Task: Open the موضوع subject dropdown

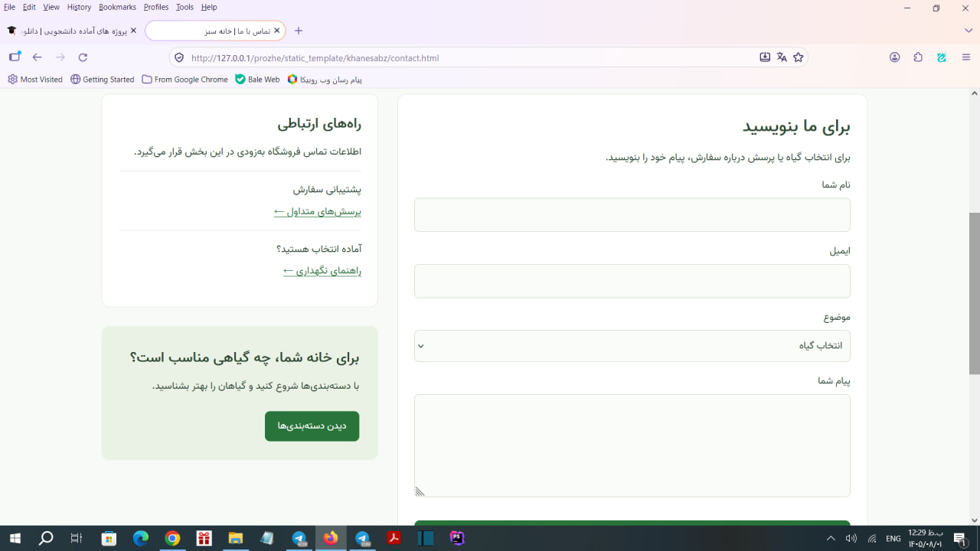Action: click(632, 346)
